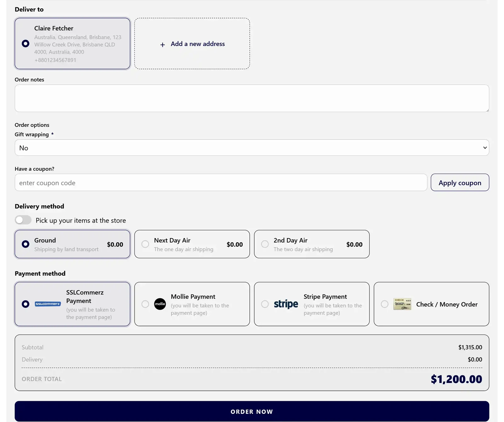Open the Gift wrapping dropdown
The width and height of the screenshot is (504, 422).
252,148
